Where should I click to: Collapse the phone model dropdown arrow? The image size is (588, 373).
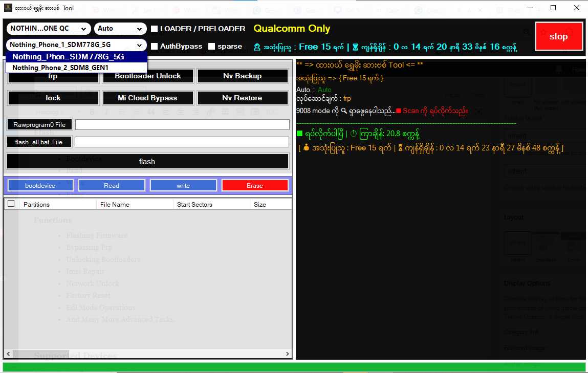139,45
